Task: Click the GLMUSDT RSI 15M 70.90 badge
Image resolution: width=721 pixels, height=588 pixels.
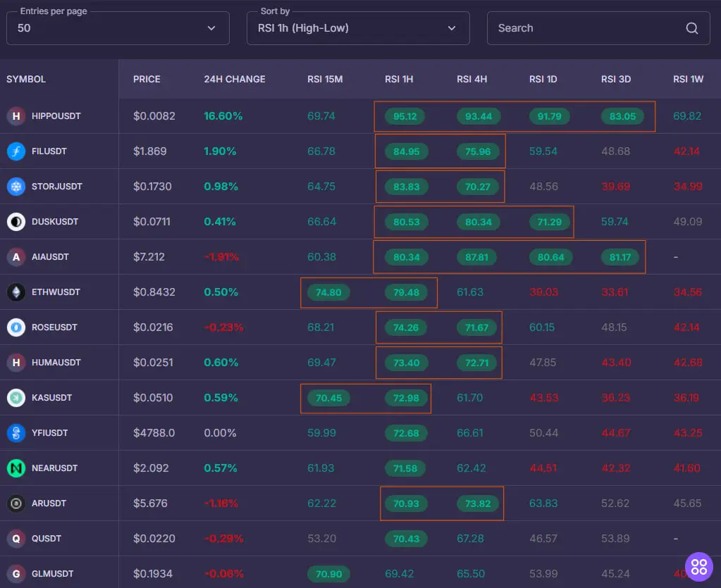Action: (328, 574)
